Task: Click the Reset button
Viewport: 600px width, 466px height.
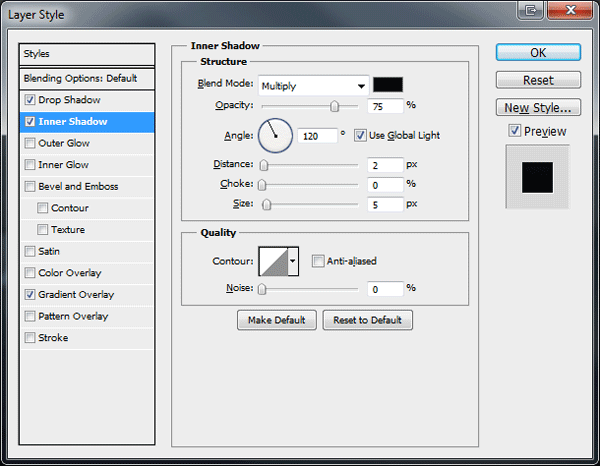Action: click(x=538, y=80)
